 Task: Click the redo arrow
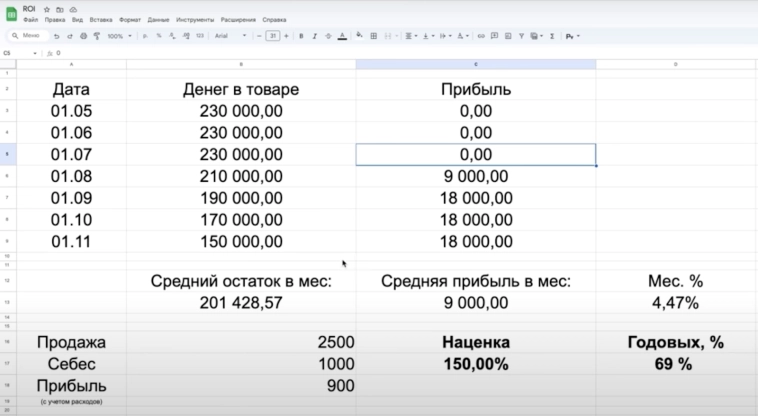pos(70,36)
